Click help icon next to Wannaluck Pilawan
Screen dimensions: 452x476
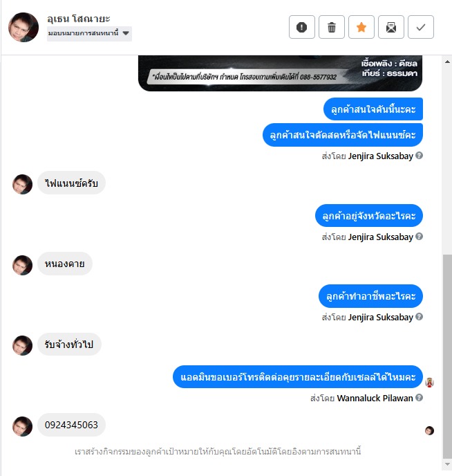419,398
